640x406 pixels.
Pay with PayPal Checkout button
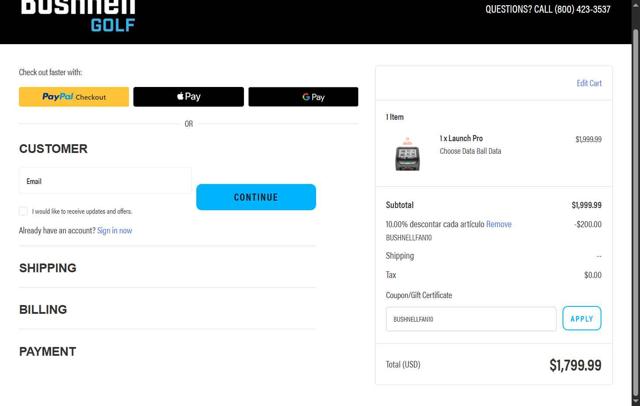point(74,97)
